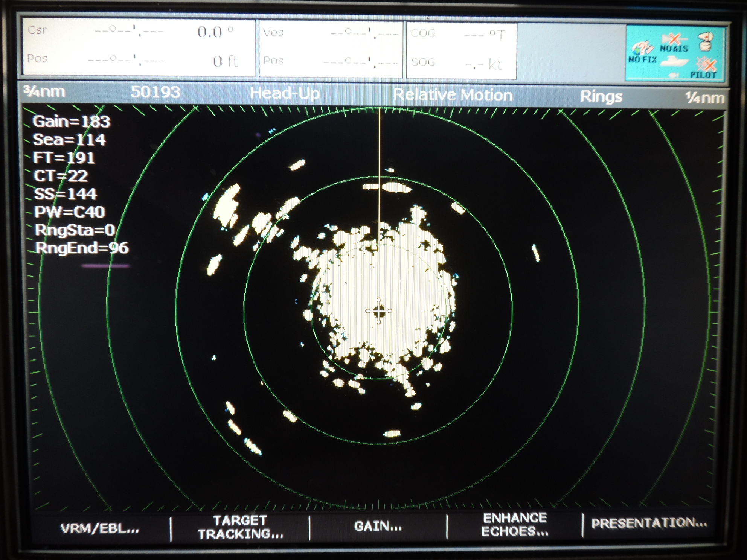Click the hand/fist status icon
Viewport: 747px width, 560px height.
point(705,41)
